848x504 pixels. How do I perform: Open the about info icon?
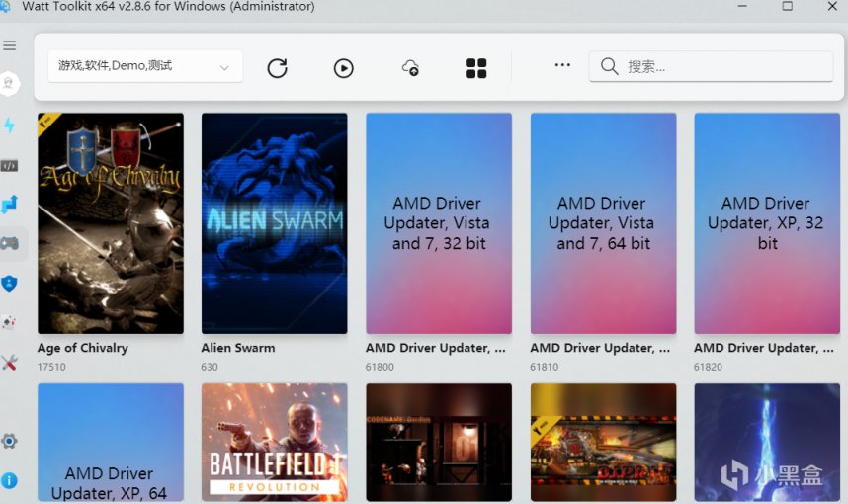(9, 480)
